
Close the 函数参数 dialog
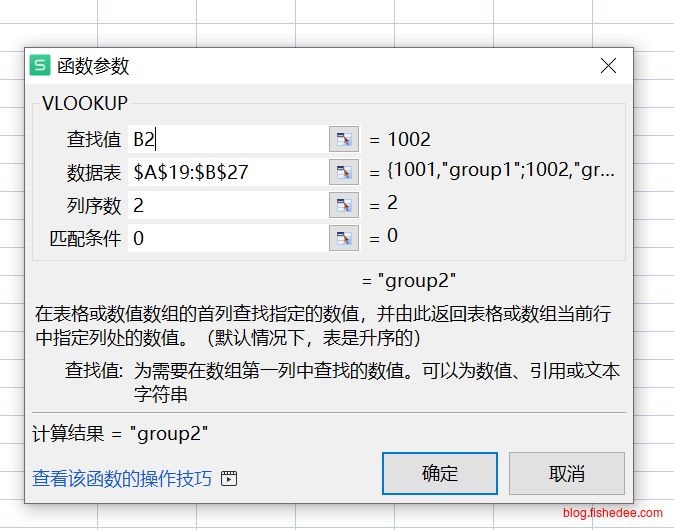[x=608, y=66]
